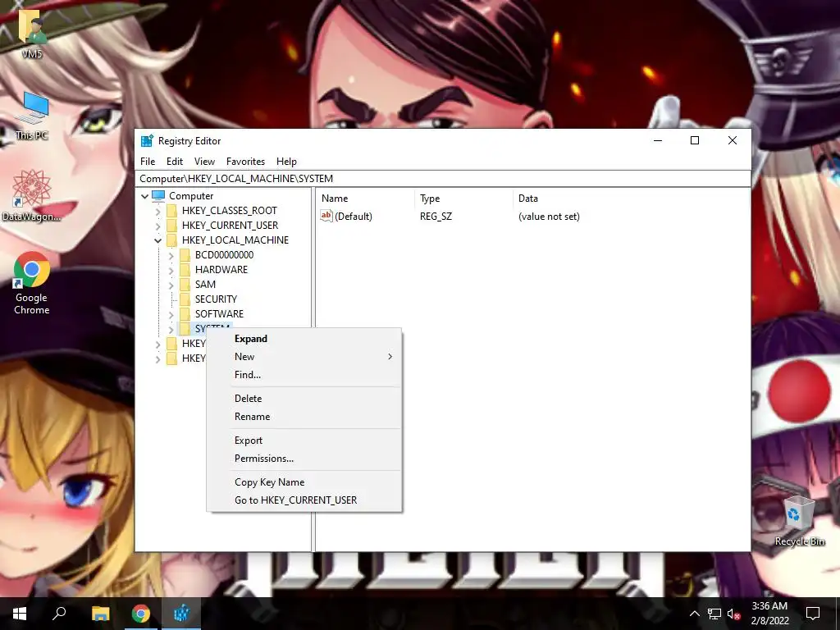840x630 pixels.
Task: Click the SAM key folder icon
Action: (x=185, y=285)
